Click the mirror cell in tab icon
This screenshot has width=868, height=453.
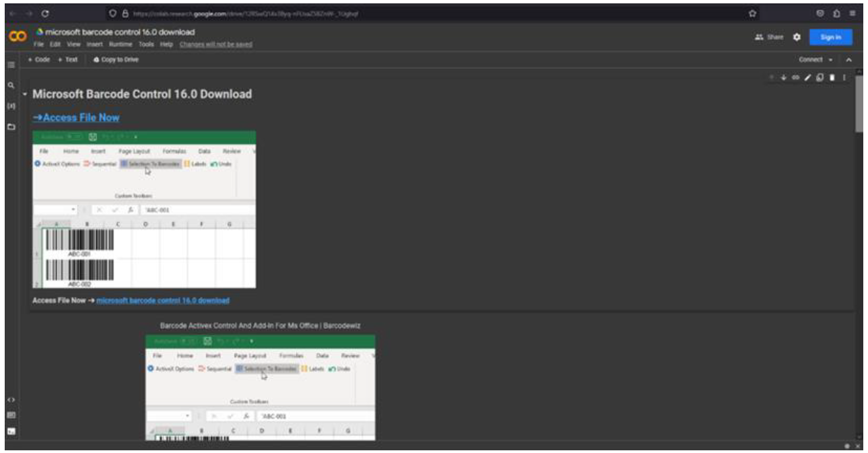pos(820,78)
